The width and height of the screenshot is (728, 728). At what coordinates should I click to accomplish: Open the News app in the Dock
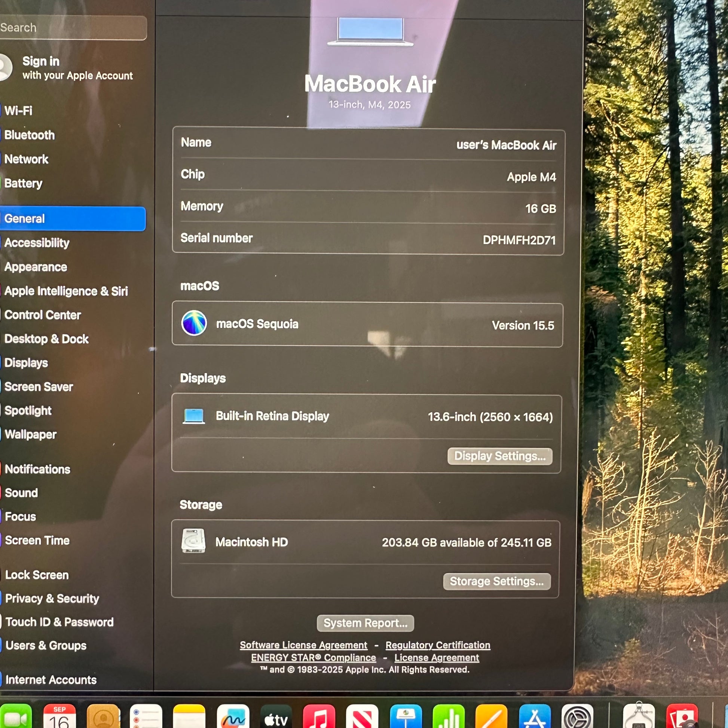[x=362, y=717]
